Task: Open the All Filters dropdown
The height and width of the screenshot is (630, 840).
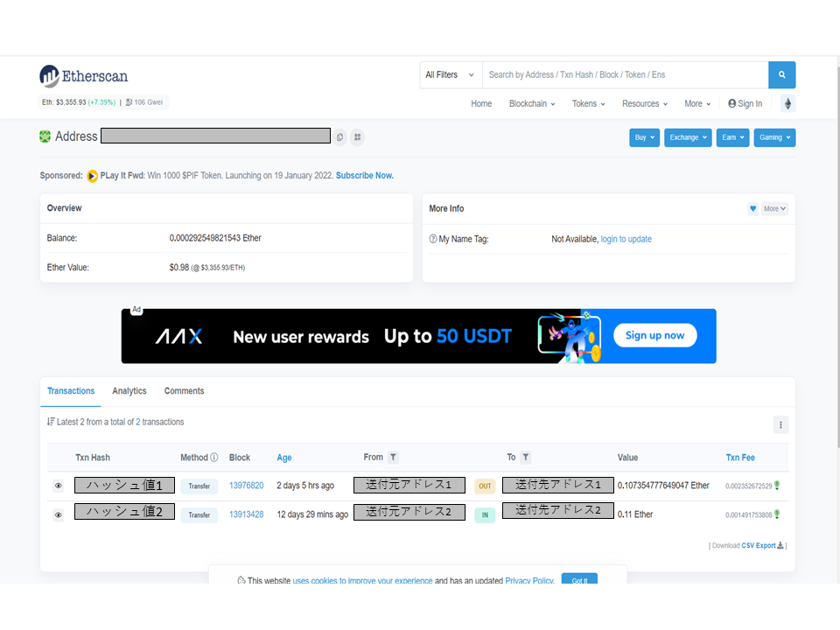Action: point(451,75)
